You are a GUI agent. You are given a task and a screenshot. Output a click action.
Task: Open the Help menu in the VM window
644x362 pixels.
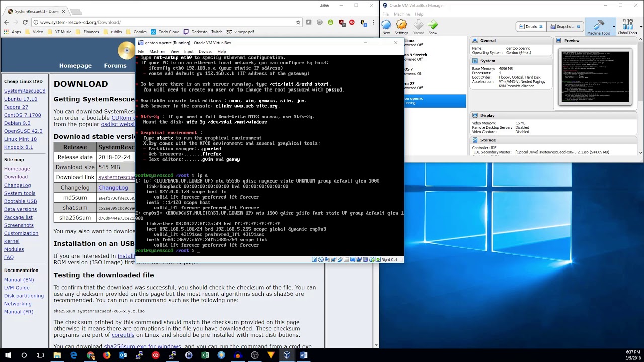point(222,51)
